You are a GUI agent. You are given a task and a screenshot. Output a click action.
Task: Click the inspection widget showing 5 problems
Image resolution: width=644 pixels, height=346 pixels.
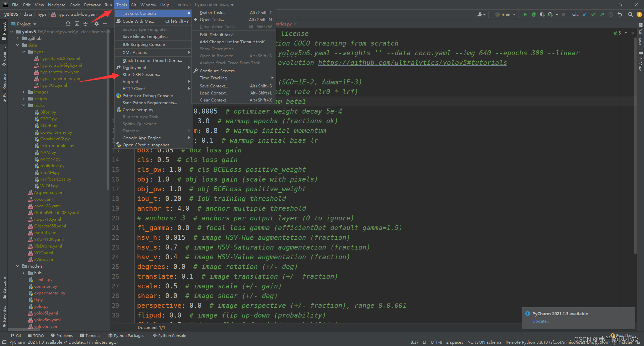tap(617, 33)
